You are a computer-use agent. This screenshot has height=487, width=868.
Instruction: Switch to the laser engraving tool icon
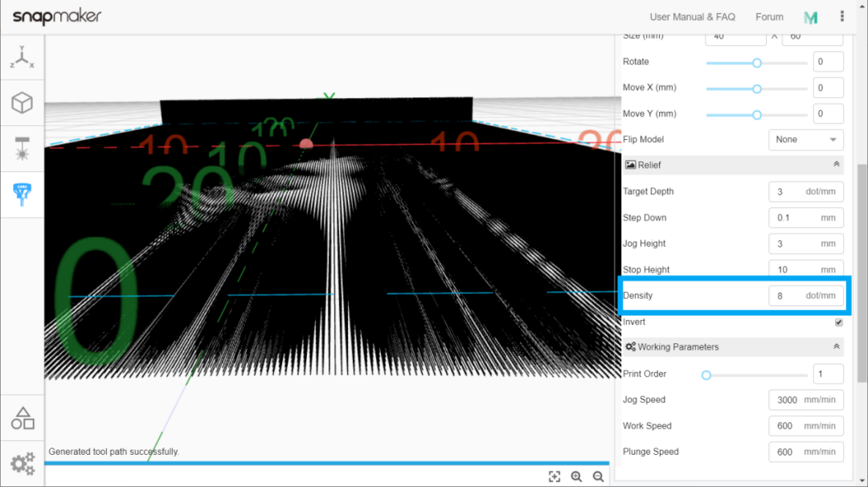click(x=23, y=149)
